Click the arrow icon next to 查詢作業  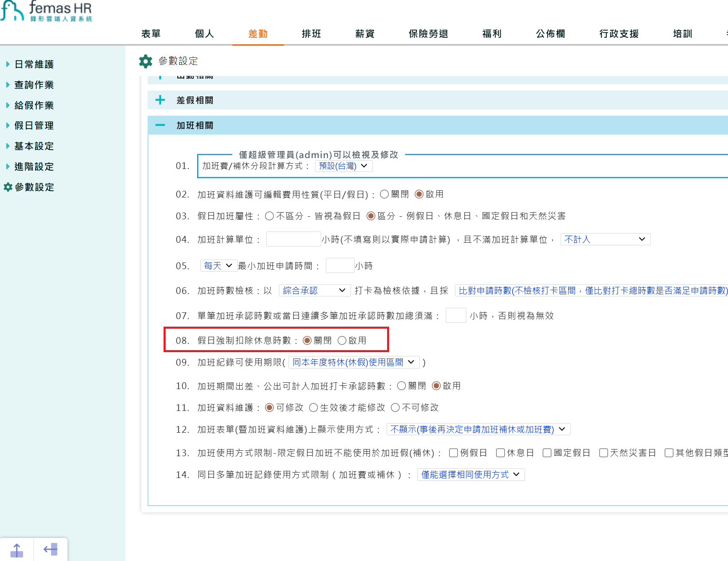tap(8, 85)
